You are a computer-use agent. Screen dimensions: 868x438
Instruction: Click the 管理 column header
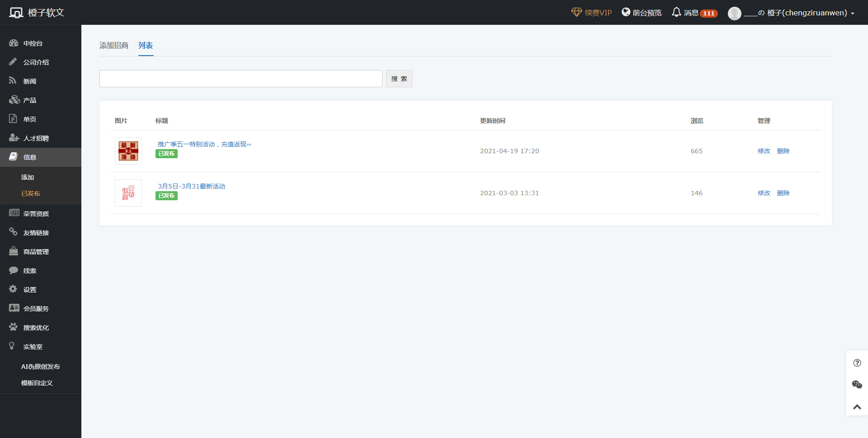coord(764,121)
